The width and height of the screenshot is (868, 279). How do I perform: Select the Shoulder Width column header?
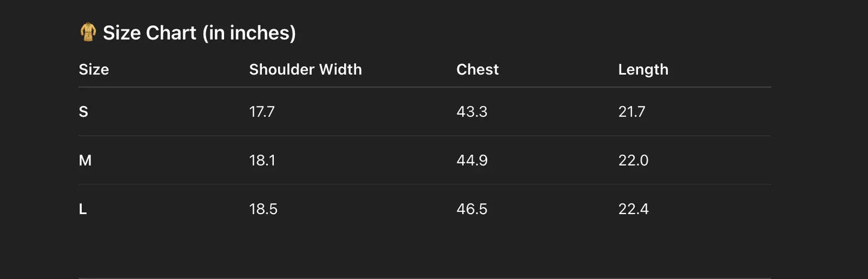click(x=305, y=70)
